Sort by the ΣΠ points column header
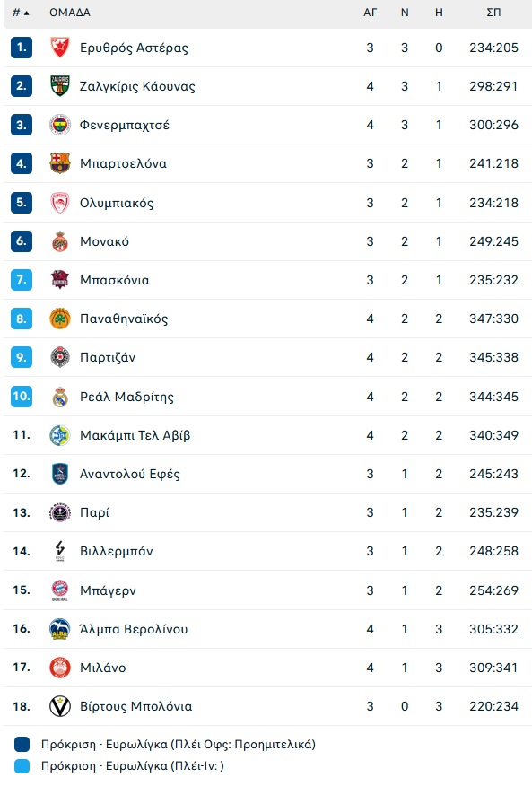 click(493, 13)
